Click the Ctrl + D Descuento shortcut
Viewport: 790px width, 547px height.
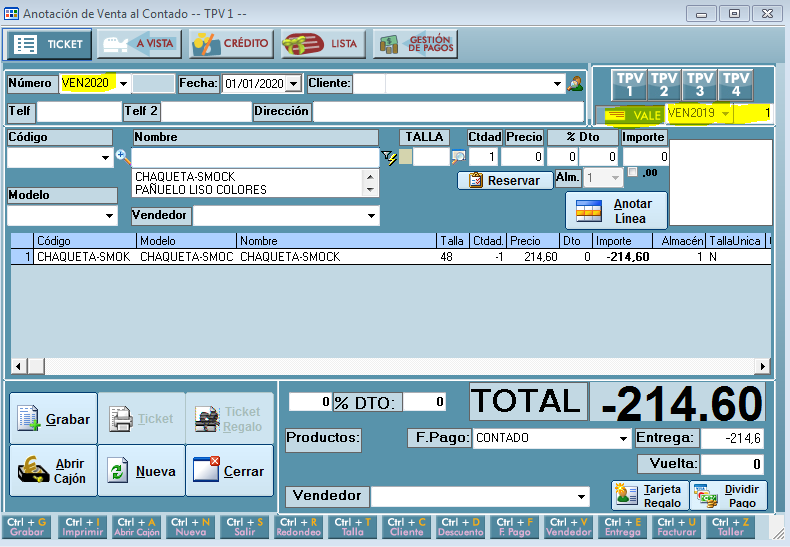460,527
